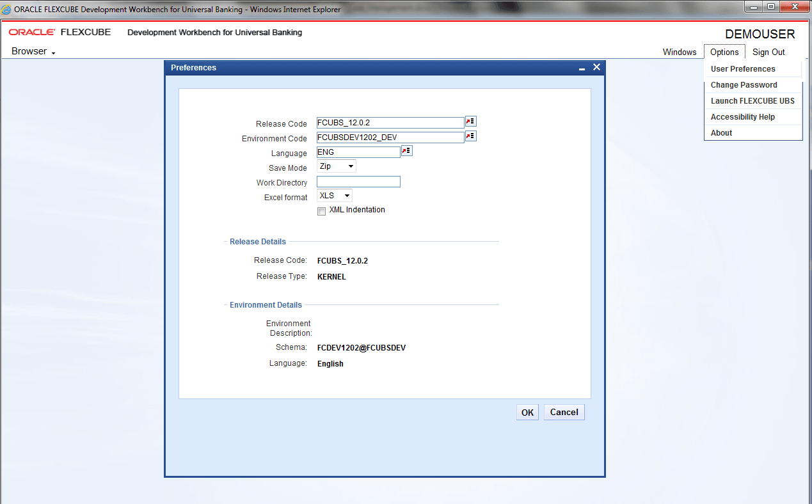
Task: Click the XML Indentation label
Action: 357,210
